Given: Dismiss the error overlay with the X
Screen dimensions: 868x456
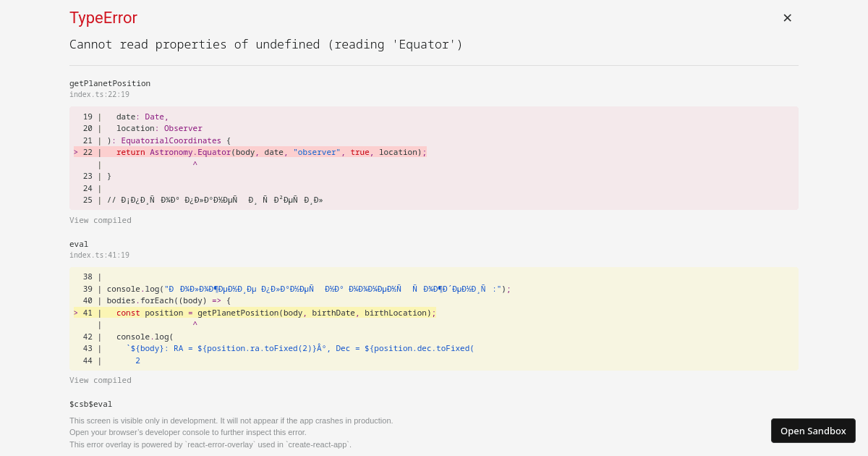Looking at the screenshot, I should (x=787, y=17).
